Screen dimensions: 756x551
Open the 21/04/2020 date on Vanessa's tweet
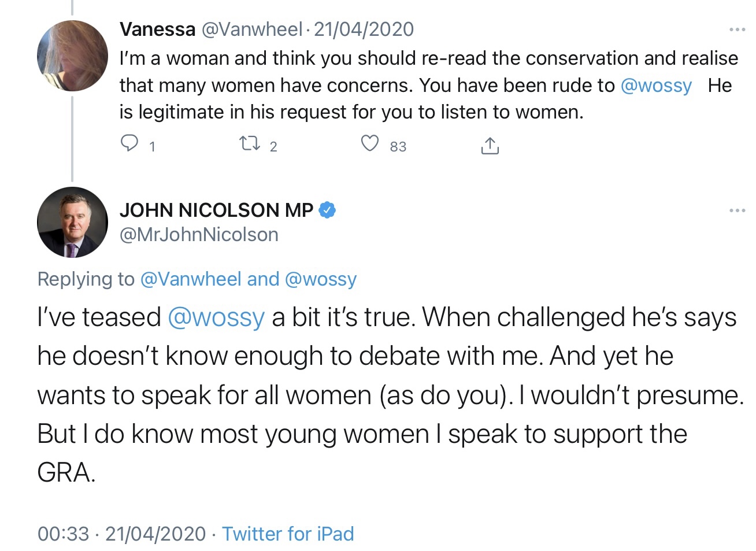tap(364, 29)
